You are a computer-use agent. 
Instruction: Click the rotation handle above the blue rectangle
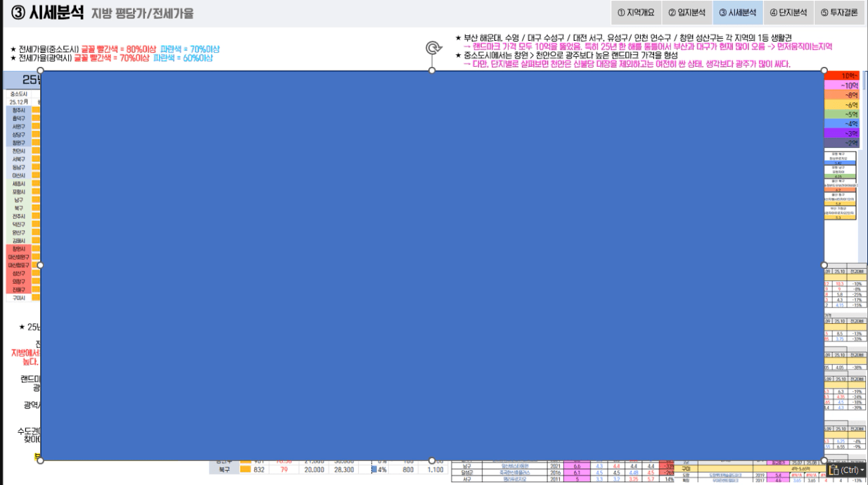pyautogui.click(x=432, y=48)
